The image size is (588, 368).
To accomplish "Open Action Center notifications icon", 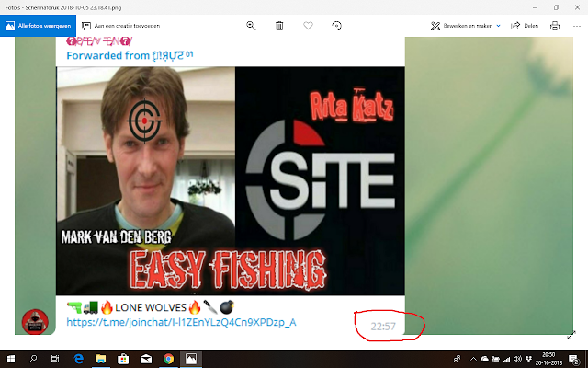I will pyautogui.click(x=573, y=360).
